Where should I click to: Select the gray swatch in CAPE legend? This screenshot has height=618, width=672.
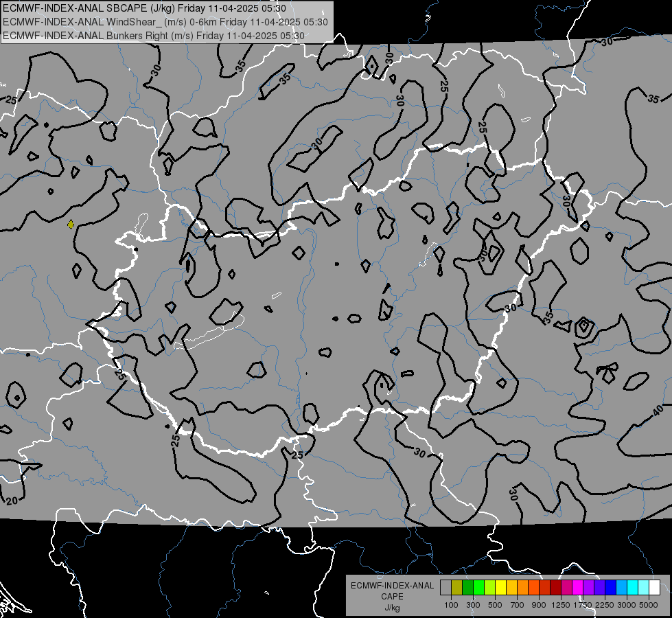pyautogui.click(x=445, y=587)
